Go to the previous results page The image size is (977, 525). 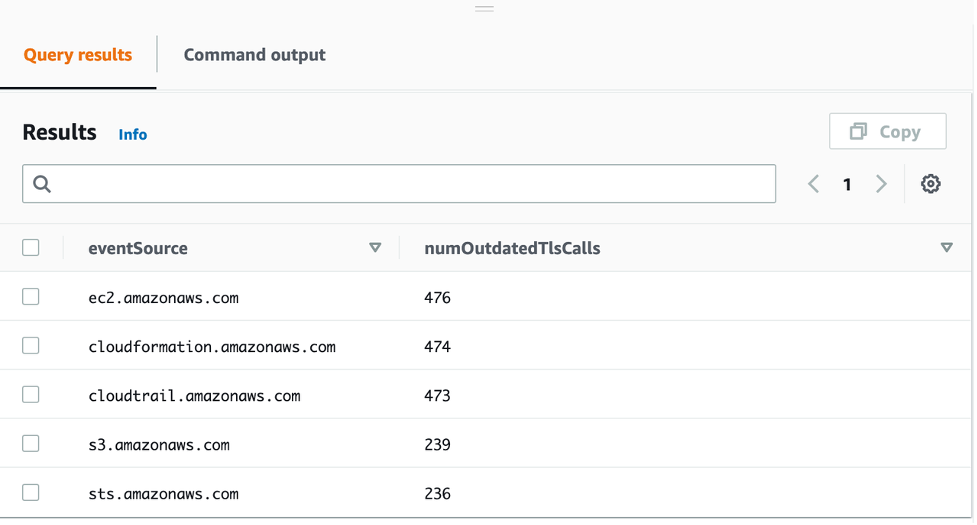point(813,184)
